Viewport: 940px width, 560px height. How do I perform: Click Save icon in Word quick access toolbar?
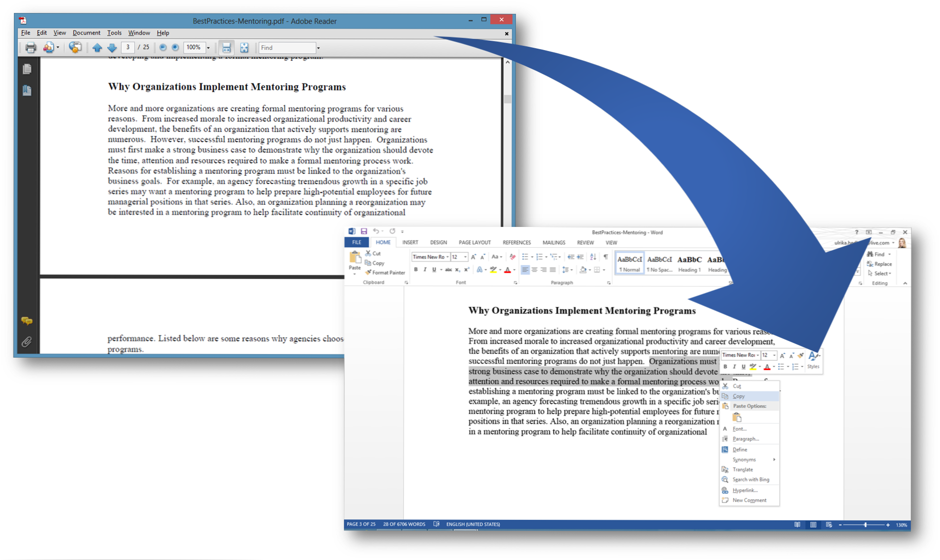[364, 231]
